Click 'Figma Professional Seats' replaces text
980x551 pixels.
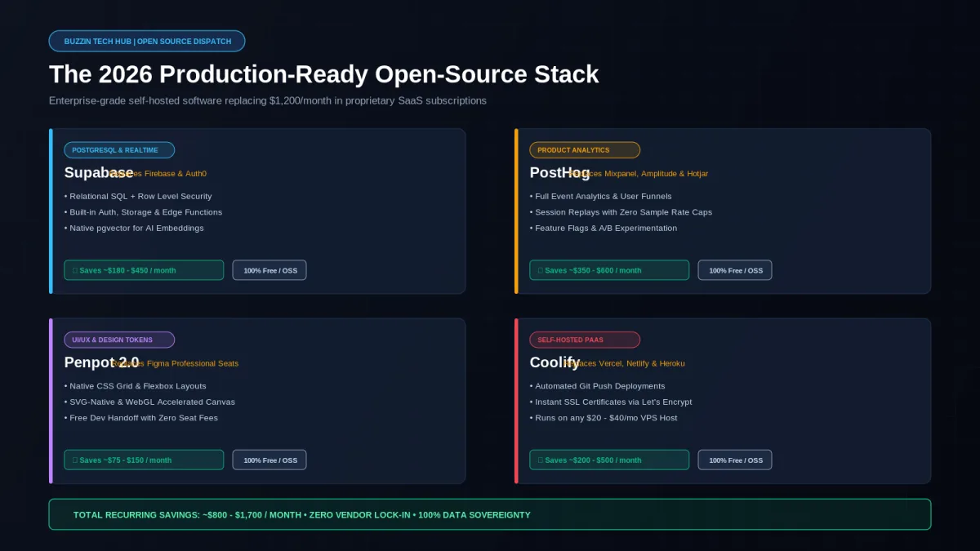tap(193, 363)
